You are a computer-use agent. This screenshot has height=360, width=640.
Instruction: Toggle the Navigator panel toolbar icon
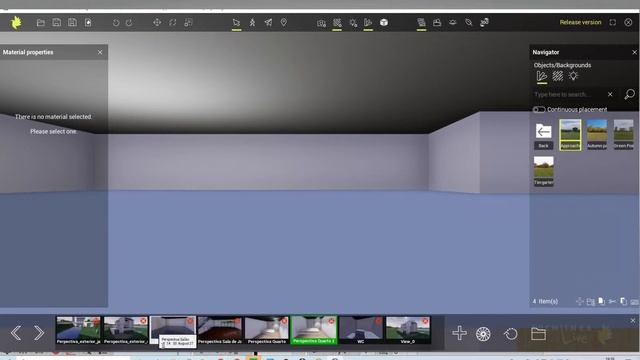click(x=422, y=22)
